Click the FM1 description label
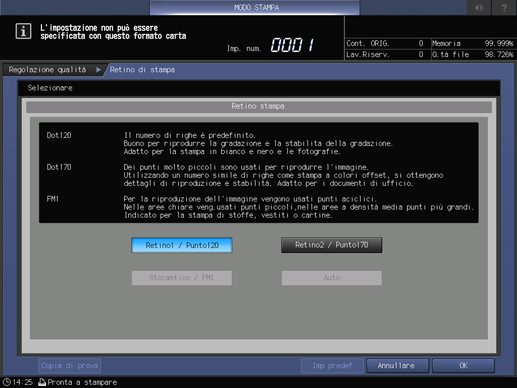Screen dimensions: 517x388 coord(53,199)
